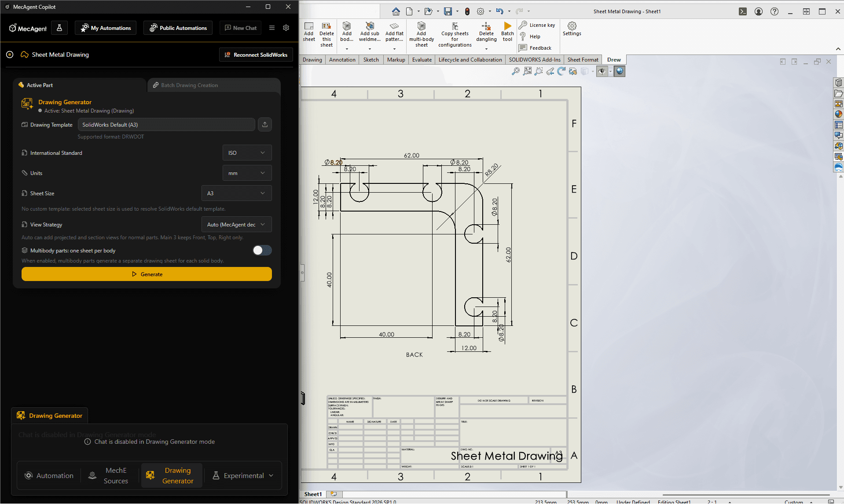Viewport: 844px width, 504px height.
Task: Click the template upload icon
Action: (265, 125)
